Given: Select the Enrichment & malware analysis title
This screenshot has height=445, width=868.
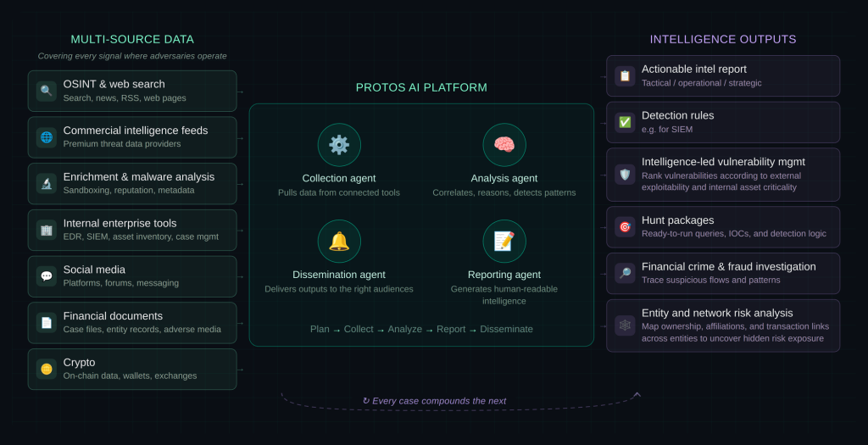Looking at the screenshot, I should coord(139,177).
